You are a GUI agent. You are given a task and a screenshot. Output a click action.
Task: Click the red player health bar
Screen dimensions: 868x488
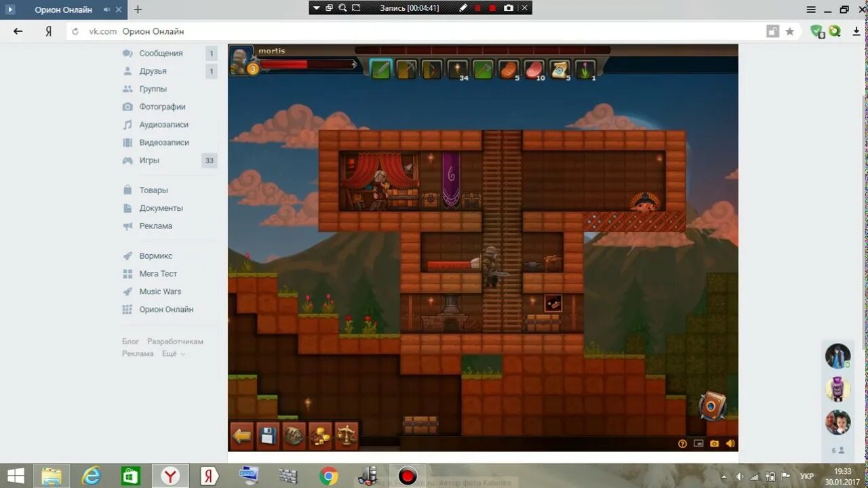tap(308, 64)
